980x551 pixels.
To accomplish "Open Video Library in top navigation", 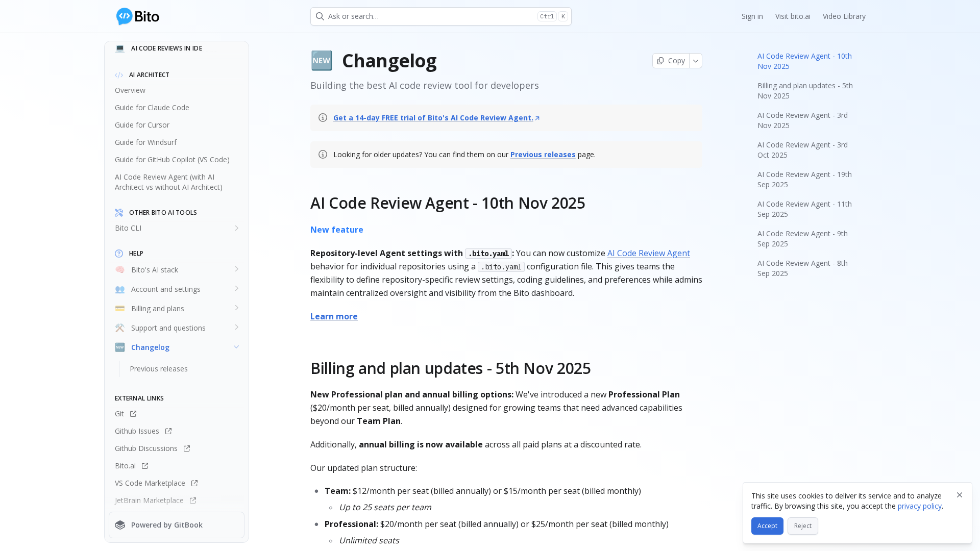I will click(844, 16).
